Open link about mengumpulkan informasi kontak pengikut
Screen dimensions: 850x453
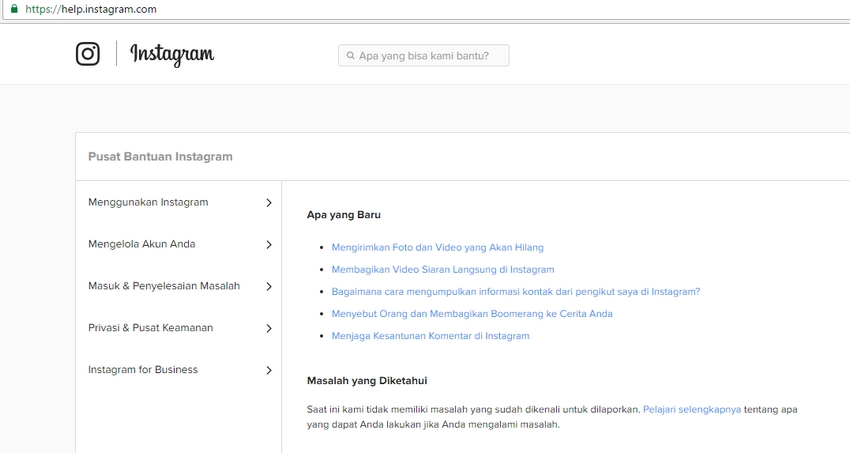[515, 292]
